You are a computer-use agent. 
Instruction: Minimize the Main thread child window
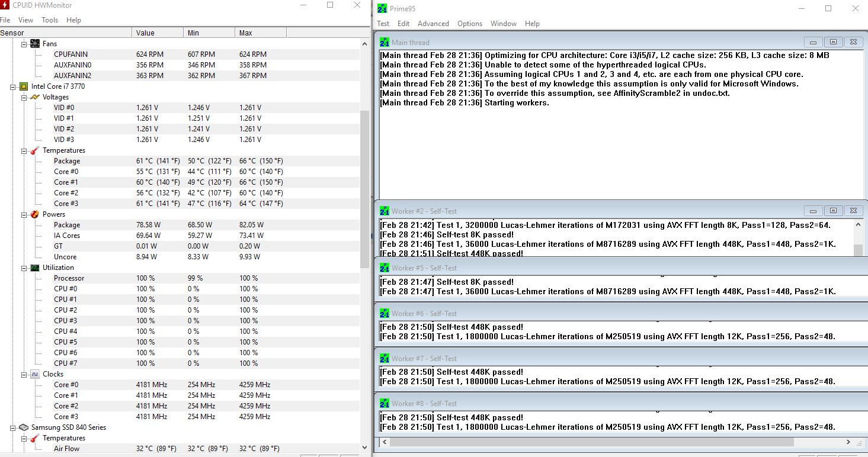tap(813, 42)
